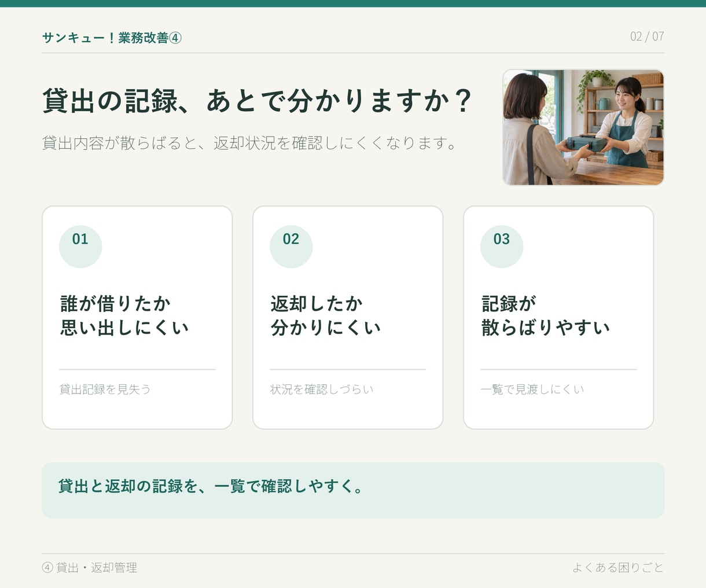
Task: Click the 02 number circle
Action: pyautogui.click(x=291, y=247)
